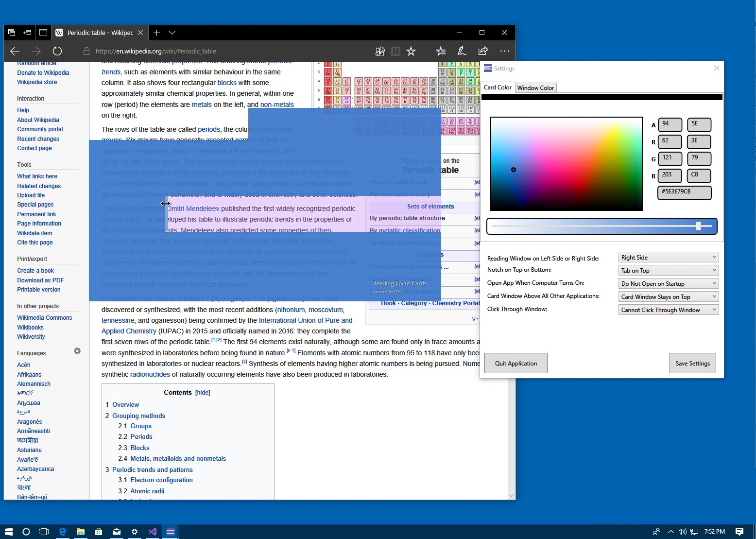
Task: Open the Notch on Top or Bottom dropdown
Action: click(669, 271)
